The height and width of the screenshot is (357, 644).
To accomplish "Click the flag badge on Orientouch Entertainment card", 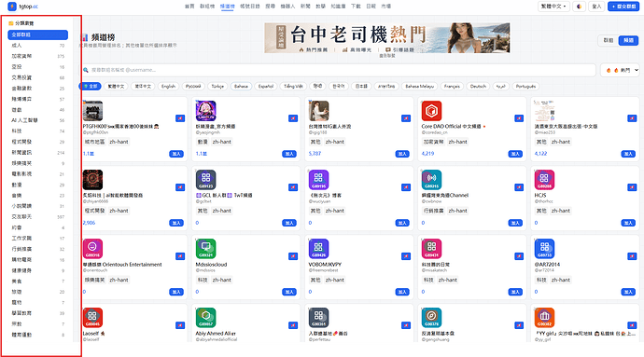I will (180, 256).
